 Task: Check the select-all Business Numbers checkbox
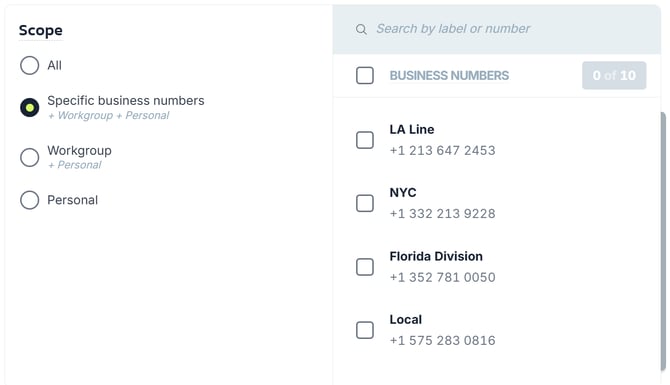tap(365, 76)
